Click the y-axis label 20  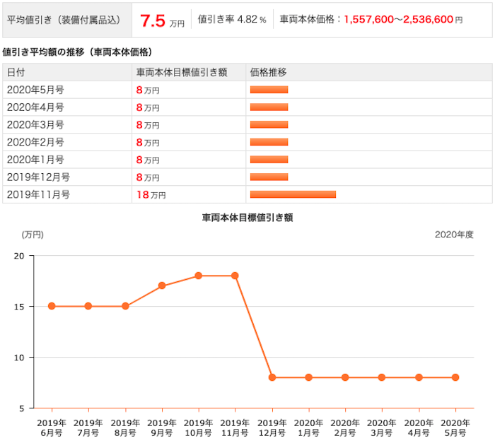(x=19, y=256)
